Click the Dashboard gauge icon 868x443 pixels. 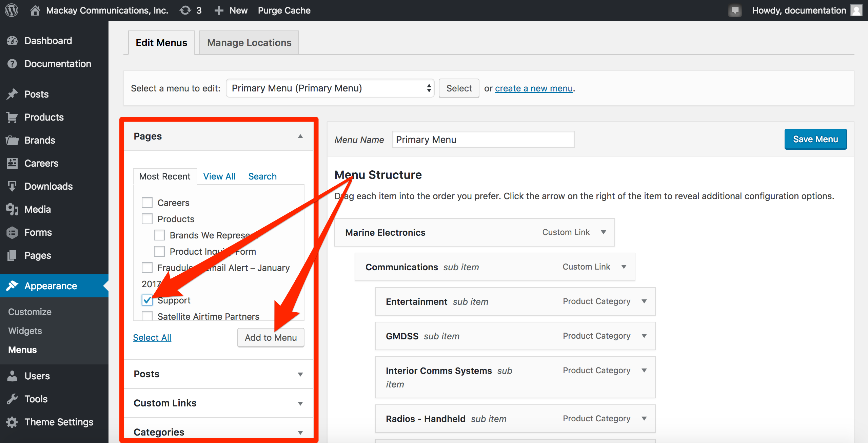(x=12, y=41)
